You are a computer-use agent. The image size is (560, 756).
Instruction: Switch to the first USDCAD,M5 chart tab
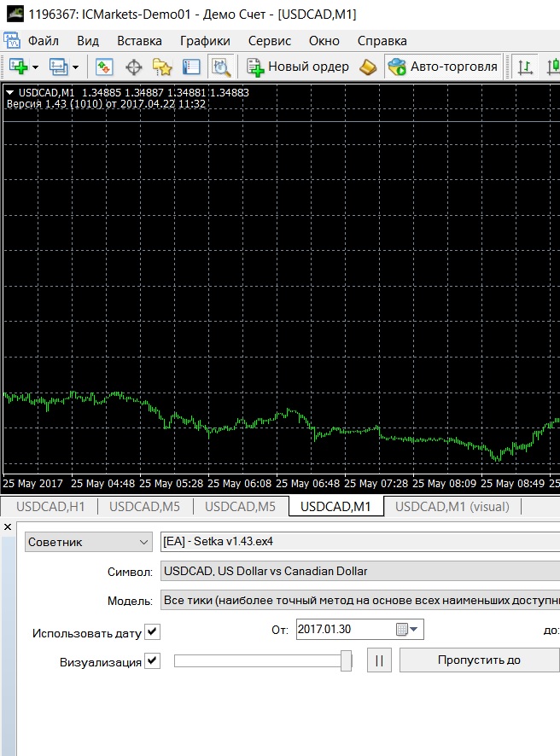(144, 507)
